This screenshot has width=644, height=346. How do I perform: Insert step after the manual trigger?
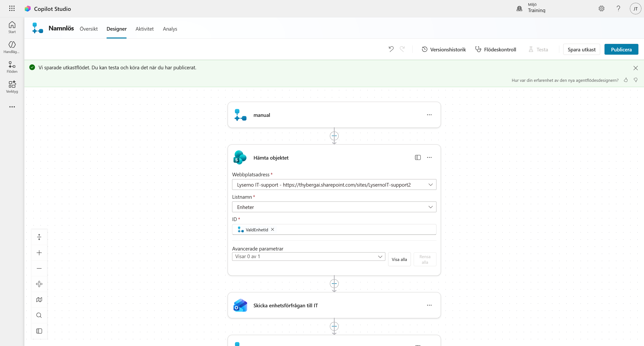tap(334, 136)
